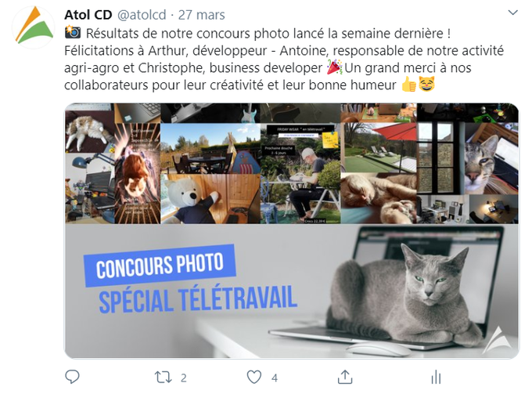The width and height of the screenshot is (532, 394).
Task: Open the 27 mars timestamp link
Action: click(202, 15)
